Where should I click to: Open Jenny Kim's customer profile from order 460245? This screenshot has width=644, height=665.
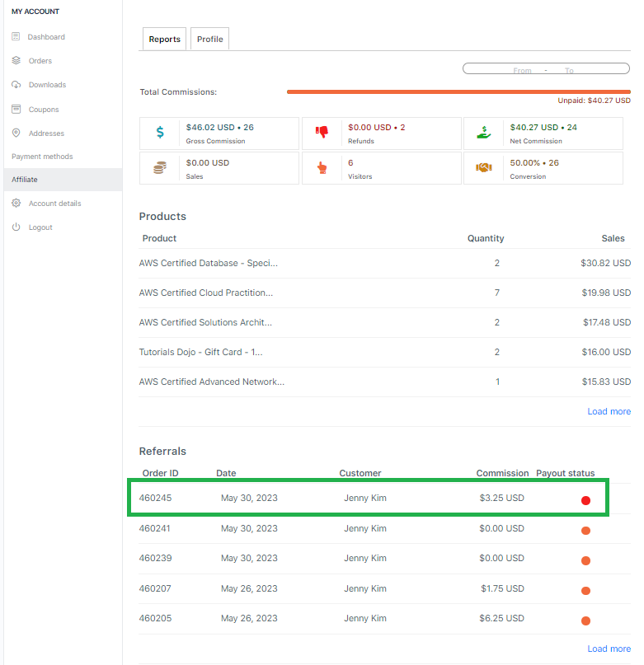[x=365, y=498]
